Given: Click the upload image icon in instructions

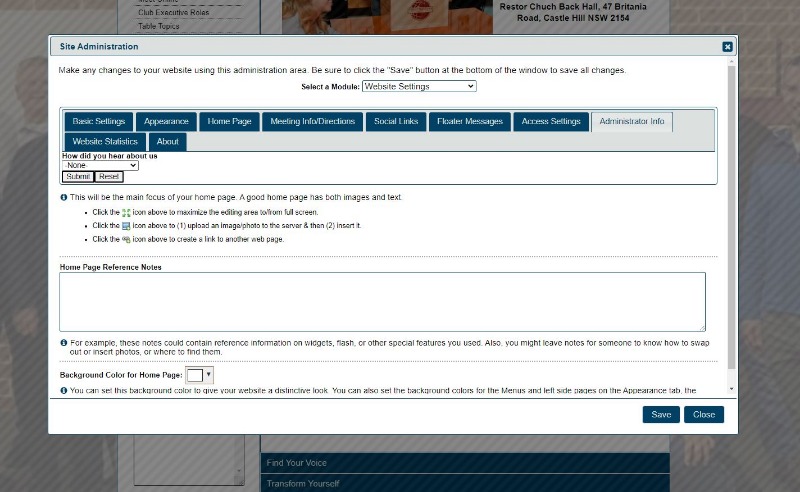Looking at the screenshot, I should click(126, 226).
